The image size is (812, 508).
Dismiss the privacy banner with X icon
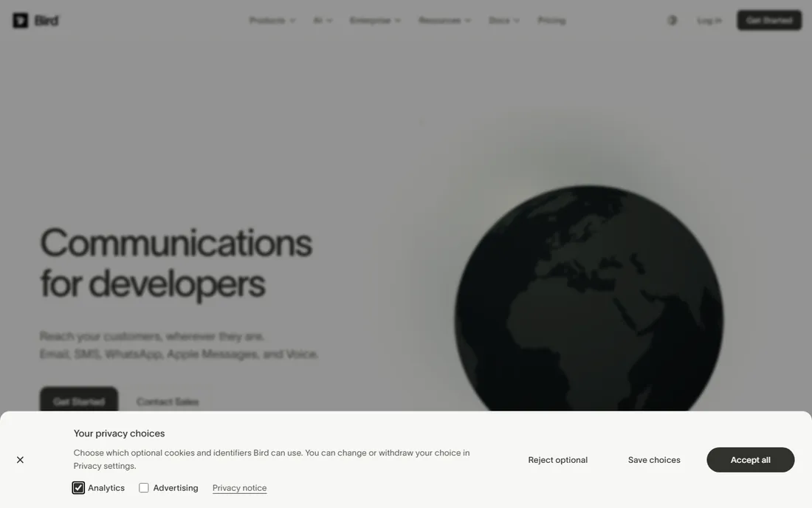(x=20, y=460)
